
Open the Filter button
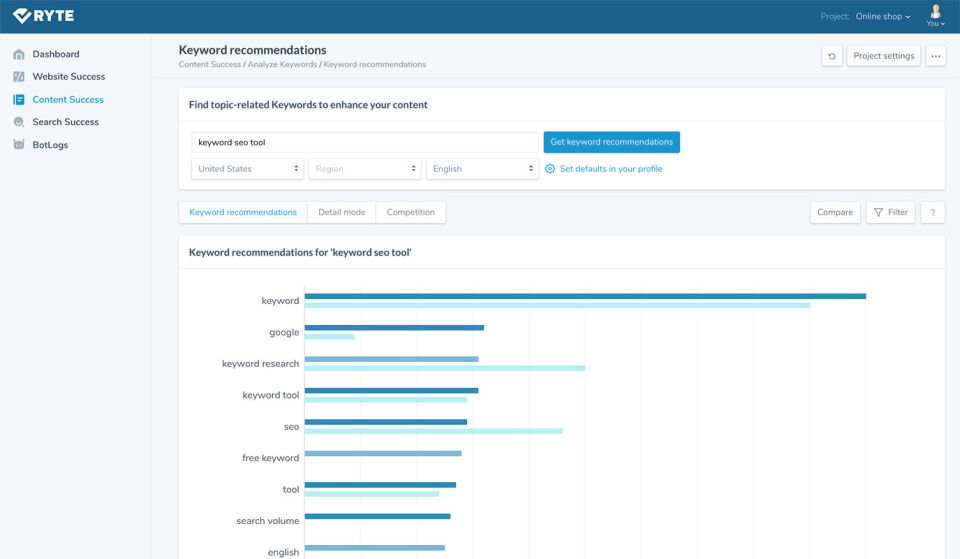click(x=890, y=212)
